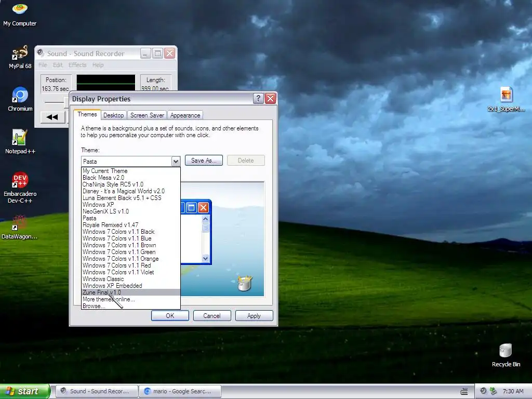Open File menu in Sound Recorder
Image resolution: width=532 pixels, height=399 pixels.
(43, 65)
